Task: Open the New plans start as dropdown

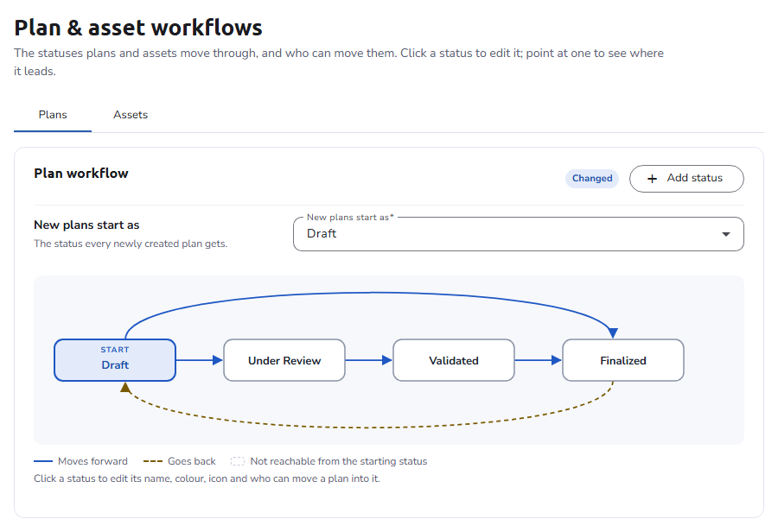Action: pos(518,233)
